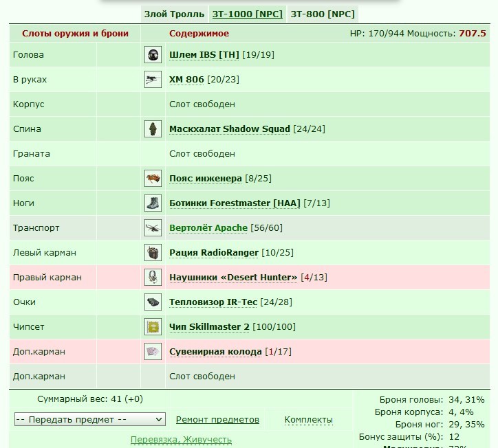Open the Шлем IBS [TH] item link
This screenshot has height=448, width=498.
tap(204, 55)
